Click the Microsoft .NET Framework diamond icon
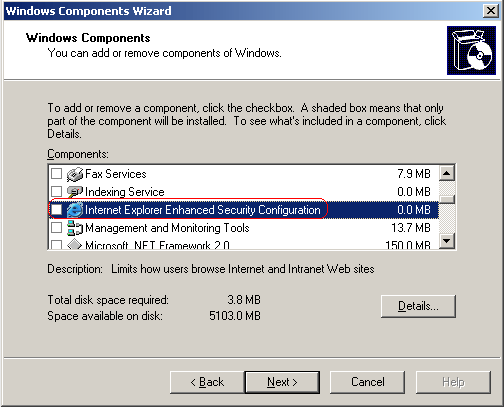 tap(74, 245)
